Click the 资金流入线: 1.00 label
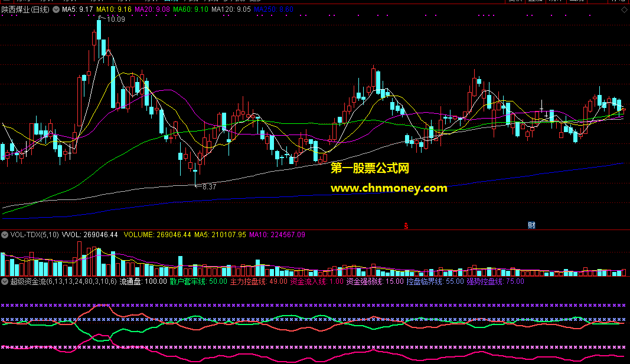 (316, 282)
